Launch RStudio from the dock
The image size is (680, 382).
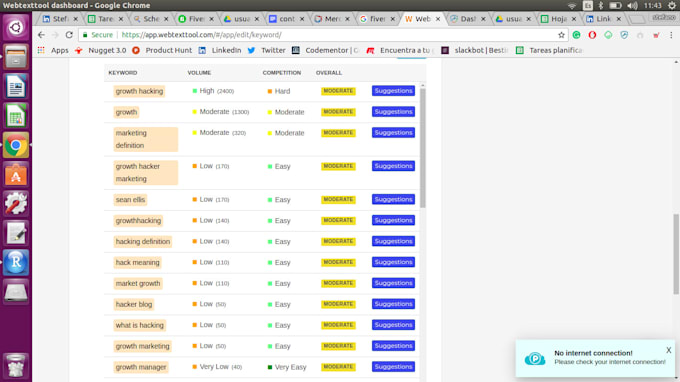(16, 262)
